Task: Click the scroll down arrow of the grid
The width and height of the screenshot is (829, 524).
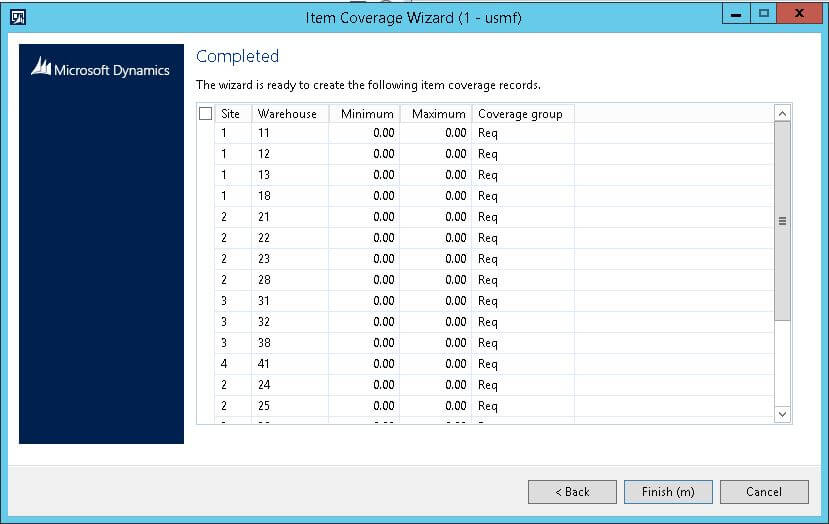Action: tap(782, 413)
